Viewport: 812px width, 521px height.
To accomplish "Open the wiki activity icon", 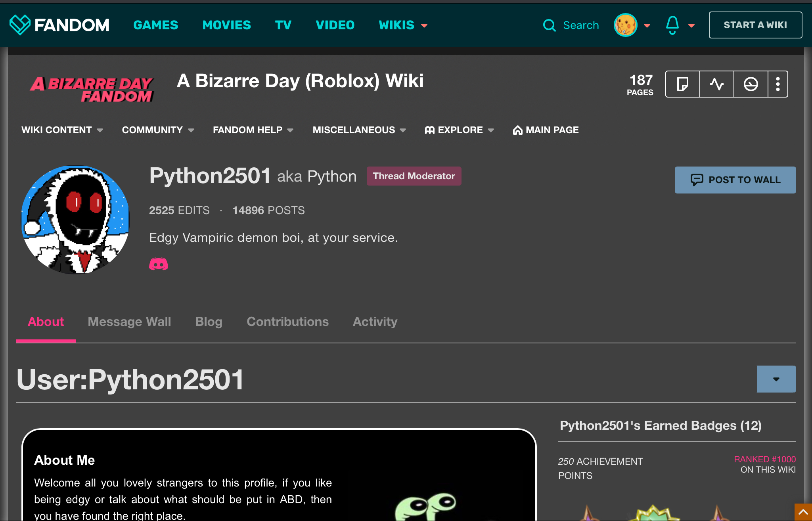I will (716, 84).
